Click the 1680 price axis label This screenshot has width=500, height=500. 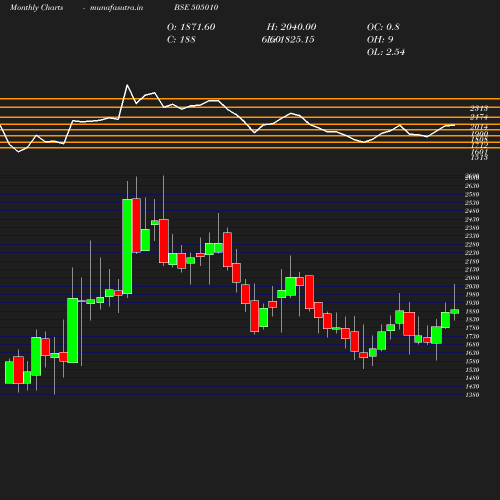[x=472, y=344]
